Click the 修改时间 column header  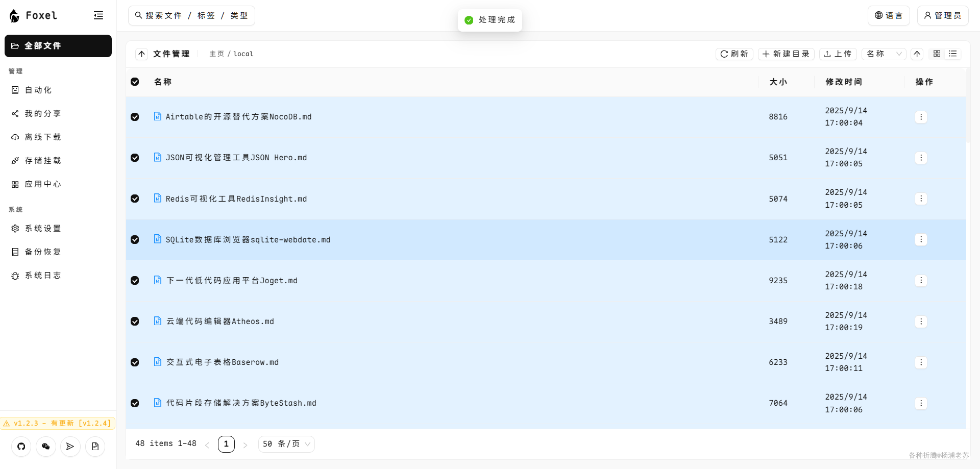[844, 82]
